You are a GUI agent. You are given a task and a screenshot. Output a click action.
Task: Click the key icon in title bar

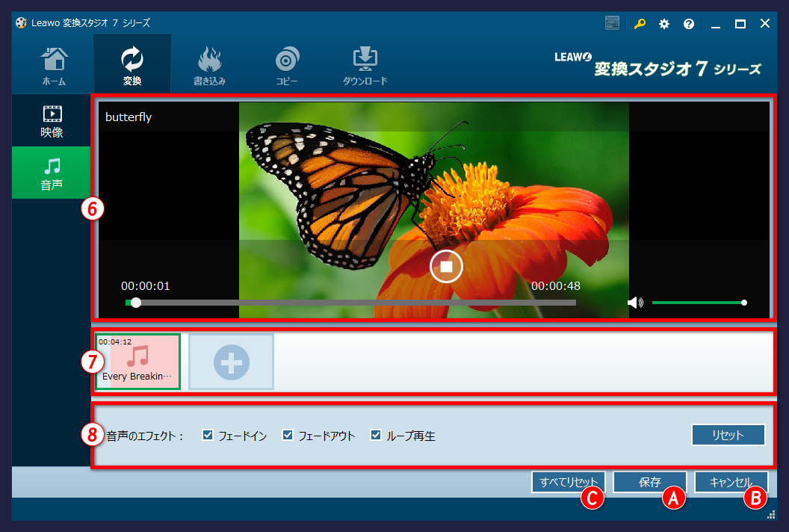tap(639, 23)
